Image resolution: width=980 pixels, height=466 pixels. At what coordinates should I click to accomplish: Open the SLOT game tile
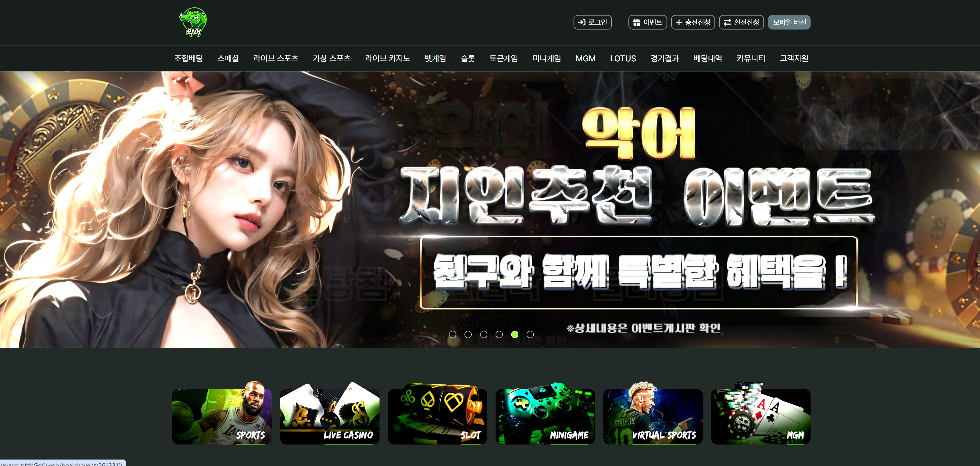[437, 416]
